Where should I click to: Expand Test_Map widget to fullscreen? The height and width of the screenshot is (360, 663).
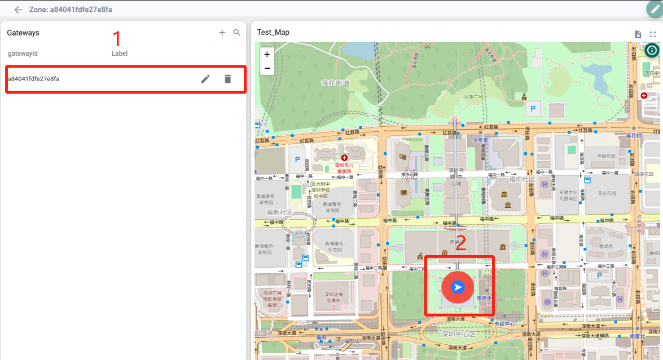[x=653, y=34]
